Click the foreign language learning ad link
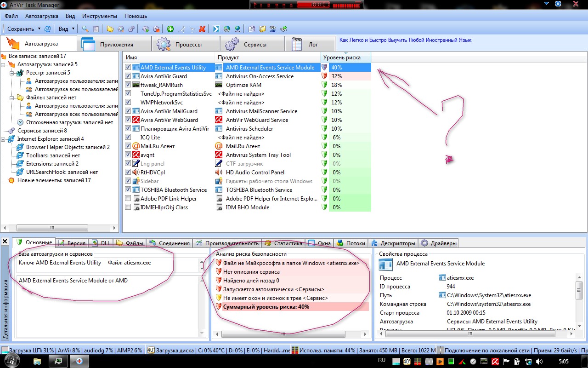588x368 pixels. coord(406,40)
